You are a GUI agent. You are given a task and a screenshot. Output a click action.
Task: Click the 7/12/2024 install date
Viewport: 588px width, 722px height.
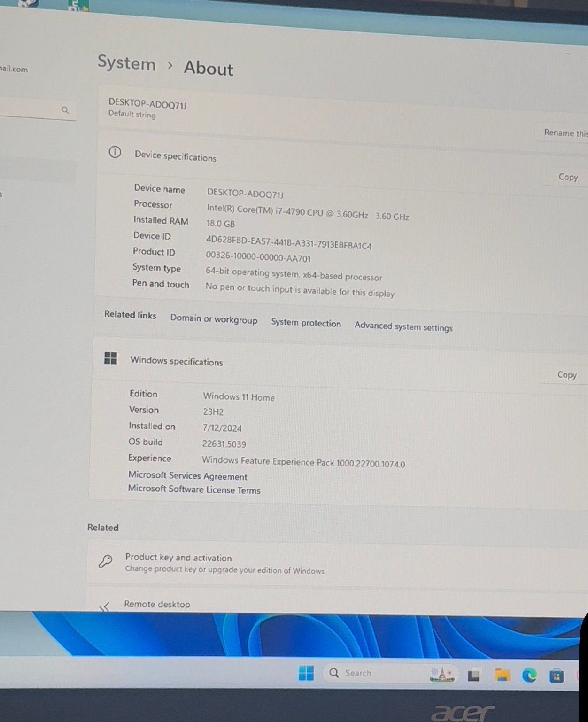pos(222,428)
